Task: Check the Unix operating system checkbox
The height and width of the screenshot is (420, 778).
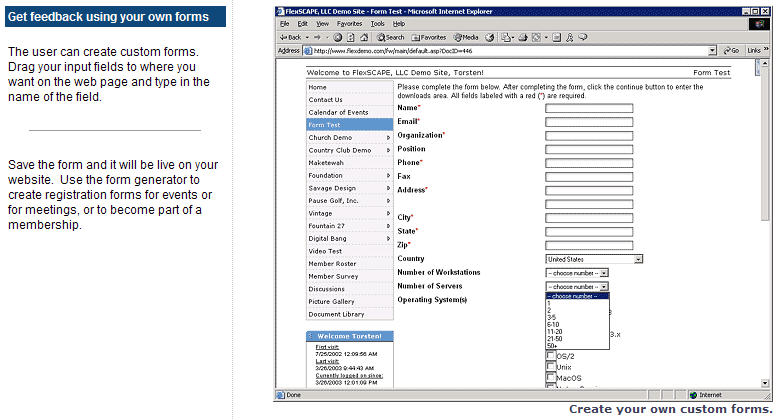Action: 550,366
